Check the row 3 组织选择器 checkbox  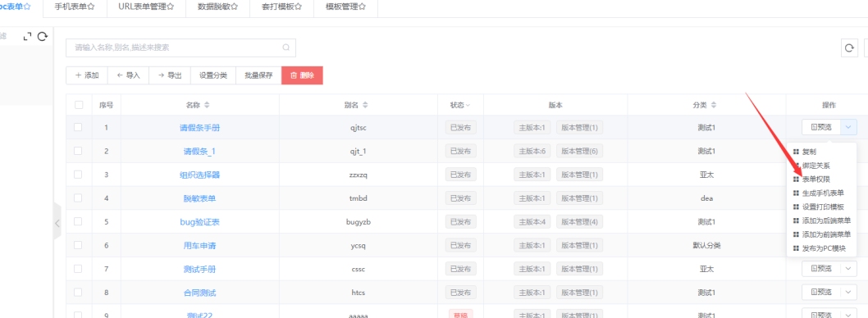(78, 175)
